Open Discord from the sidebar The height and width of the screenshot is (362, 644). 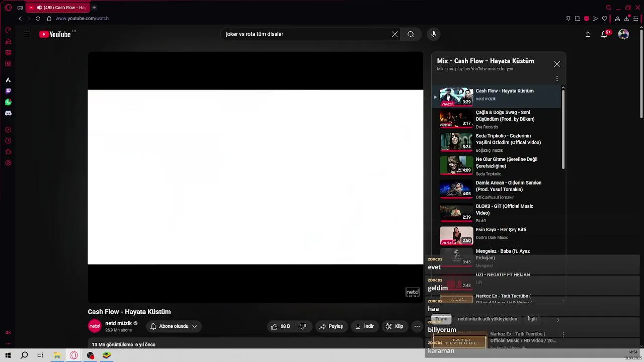click(x=8, y=113)
